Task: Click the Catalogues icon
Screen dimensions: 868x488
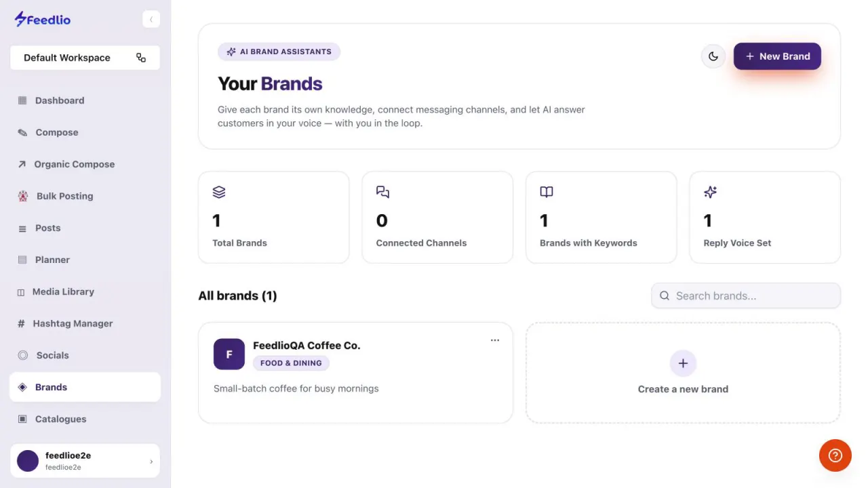Action: 22,419
